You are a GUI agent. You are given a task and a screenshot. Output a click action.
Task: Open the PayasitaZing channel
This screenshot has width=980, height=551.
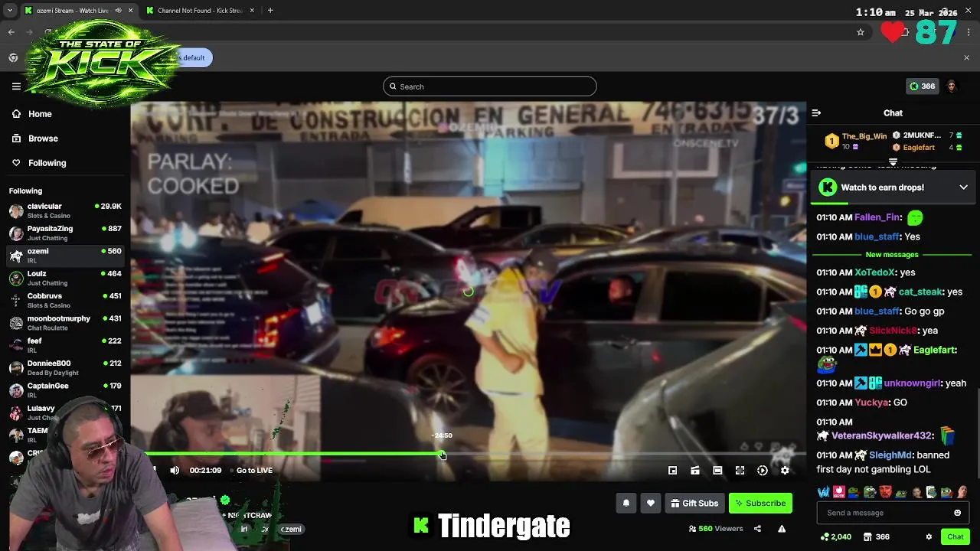pos(65,233)
